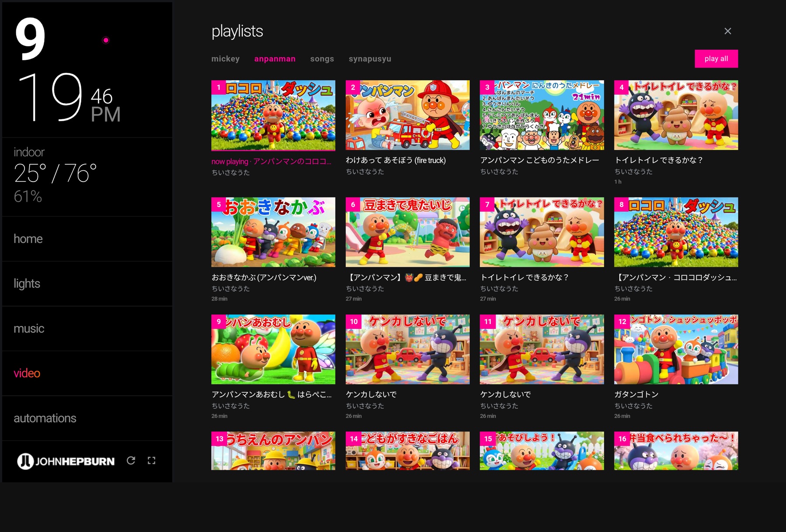Click the large clock hour 19
The width and height of the screenshot is (786, 532).
click(x=51, y=97)
